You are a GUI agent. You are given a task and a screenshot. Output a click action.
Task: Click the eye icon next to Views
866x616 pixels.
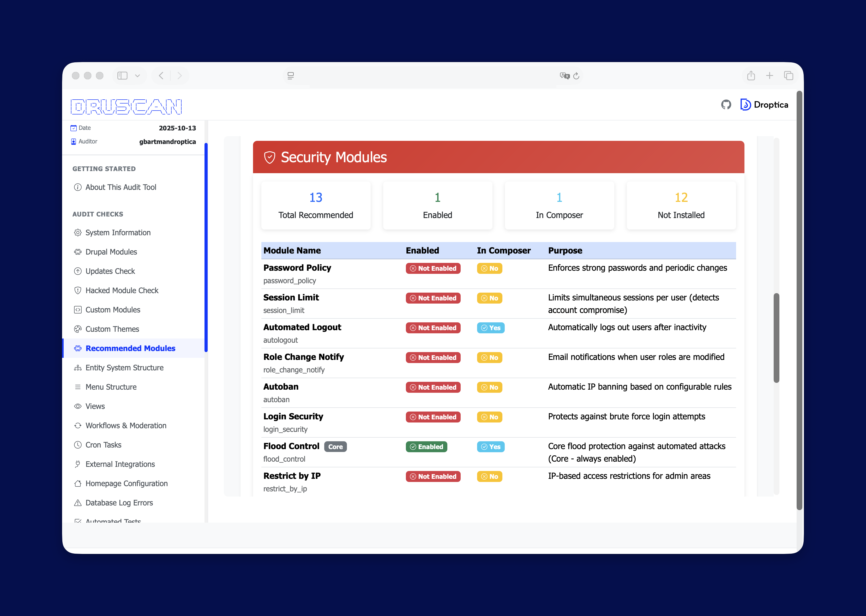point(78,406)
